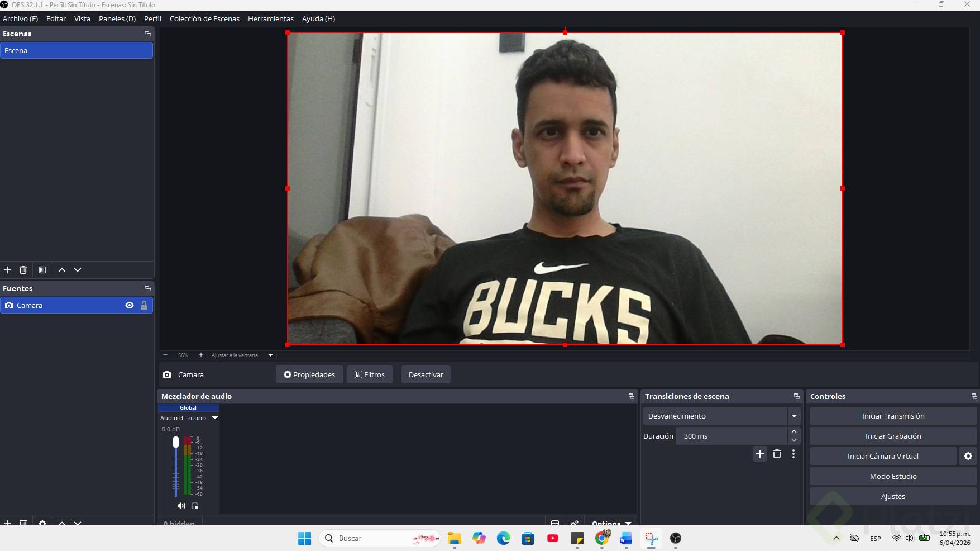The height and width of the screenshot is (551, 980).
Task: Start recording with Iniciar Grabación
Action: click(893, 436)
